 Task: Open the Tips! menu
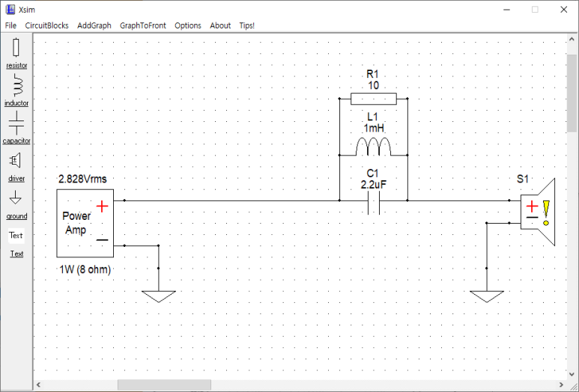pyautogui.click(x=247, y=25)
